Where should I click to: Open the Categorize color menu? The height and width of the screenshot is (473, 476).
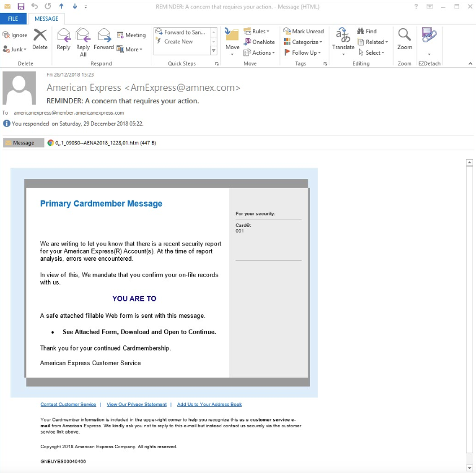point(303,42)
